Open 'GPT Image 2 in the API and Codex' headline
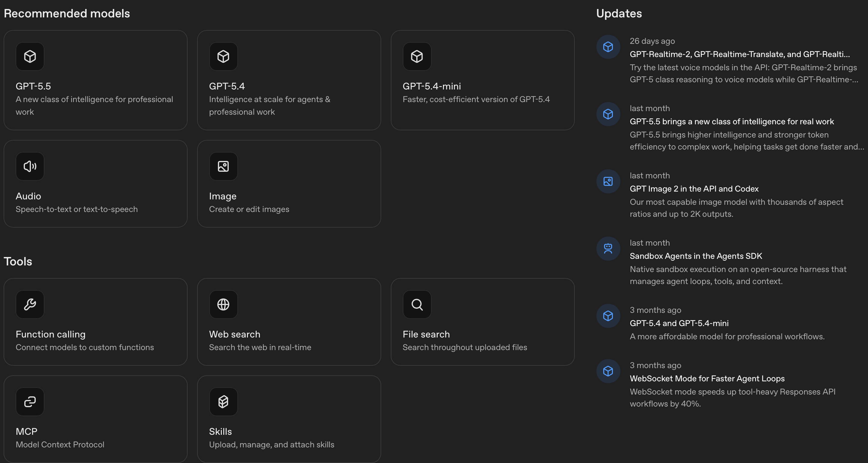This screenshot has width=868, height=463. pyautogui.click(x=694, y=189)
